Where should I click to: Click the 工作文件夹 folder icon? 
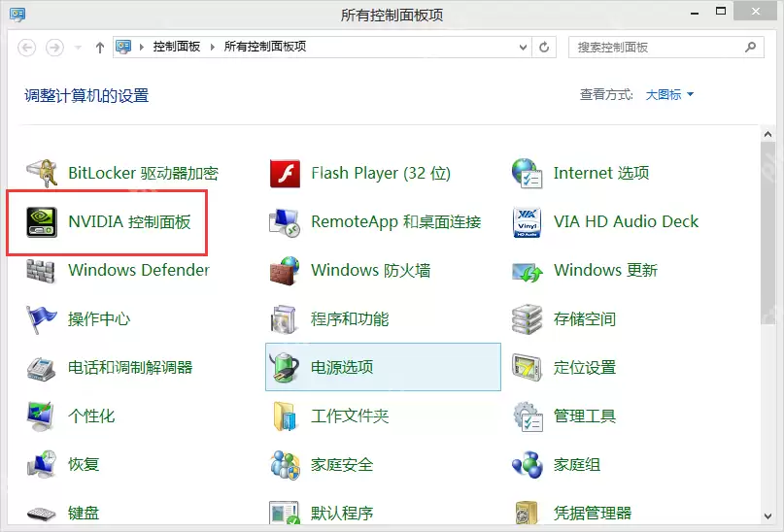point(285,416)
